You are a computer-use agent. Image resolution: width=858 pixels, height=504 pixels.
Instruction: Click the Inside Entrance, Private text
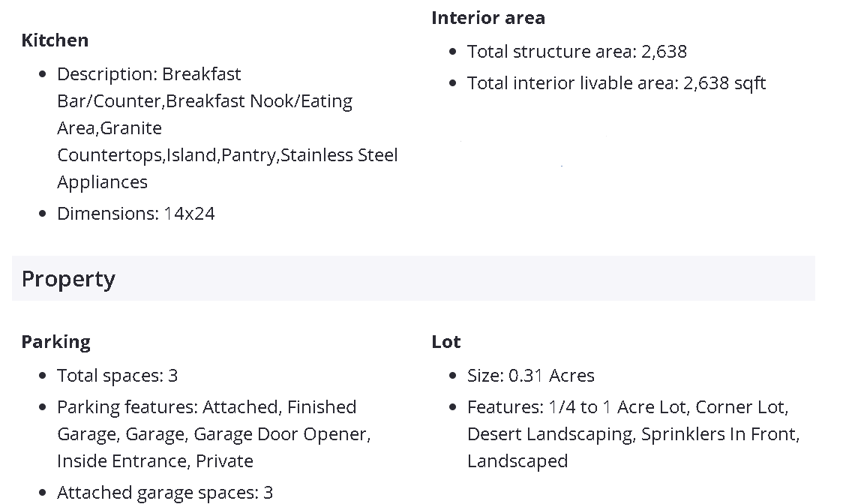coord(155,461)
